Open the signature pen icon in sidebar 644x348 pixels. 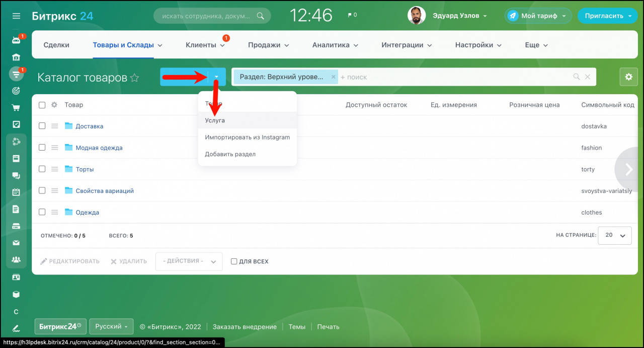tap(16, 328)
